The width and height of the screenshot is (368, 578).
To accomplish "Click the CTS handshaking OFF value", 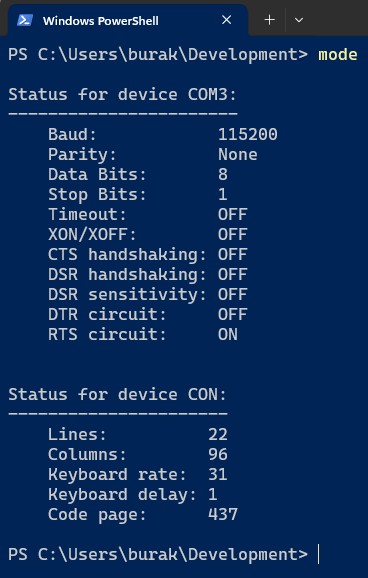I will pos(233,254).
